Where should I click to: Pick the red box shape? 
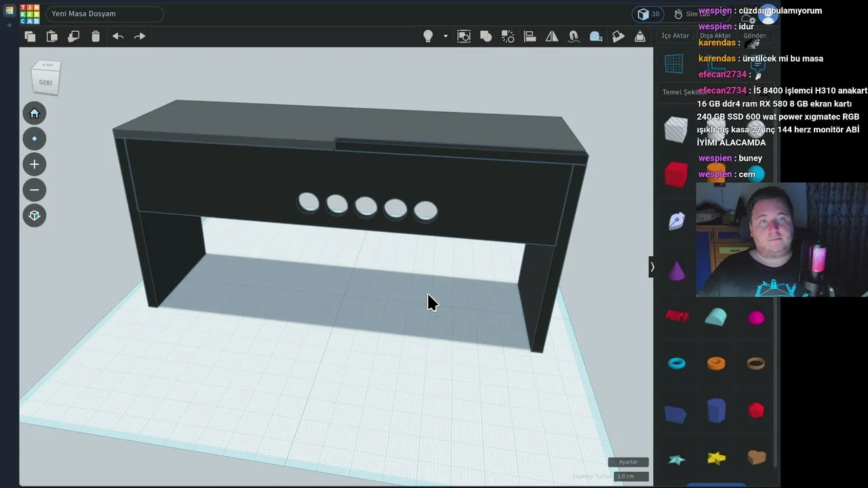pos(676,175)
